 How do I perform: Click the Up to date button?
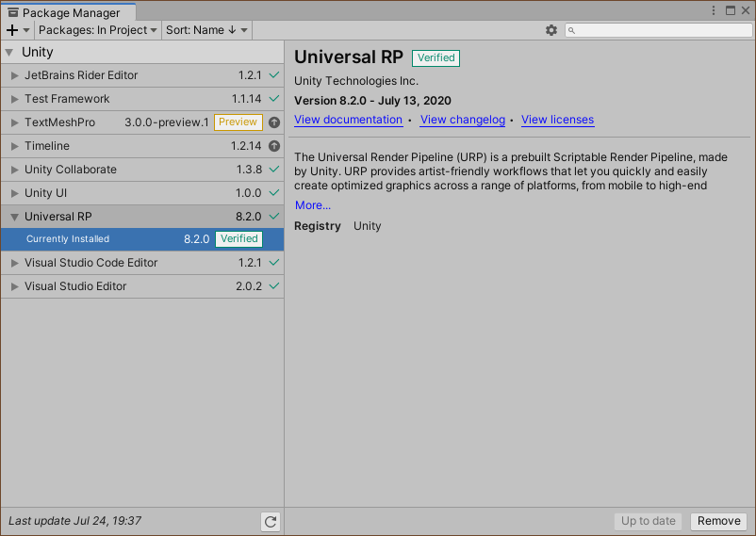(648, 521)
